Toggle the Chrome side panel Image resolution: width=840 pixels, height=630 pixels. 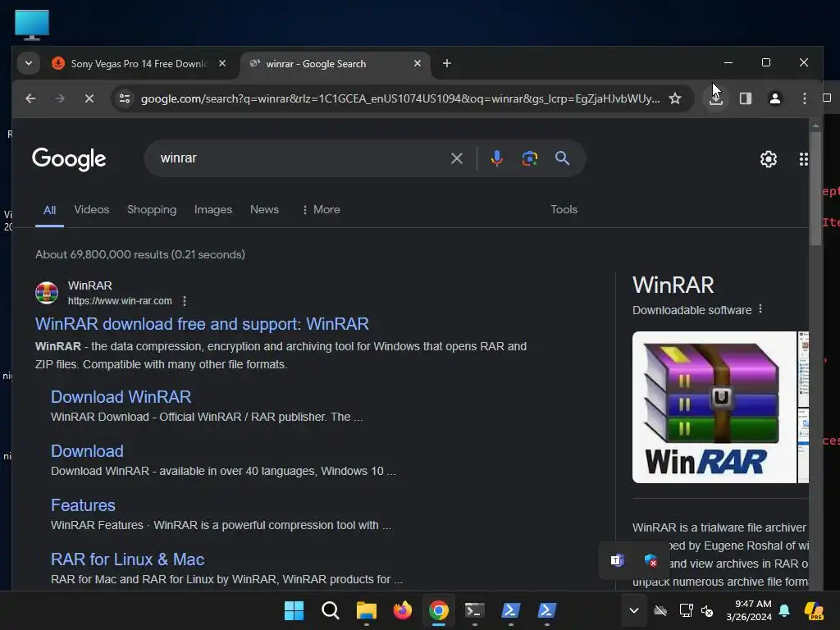tap(745, 98)
